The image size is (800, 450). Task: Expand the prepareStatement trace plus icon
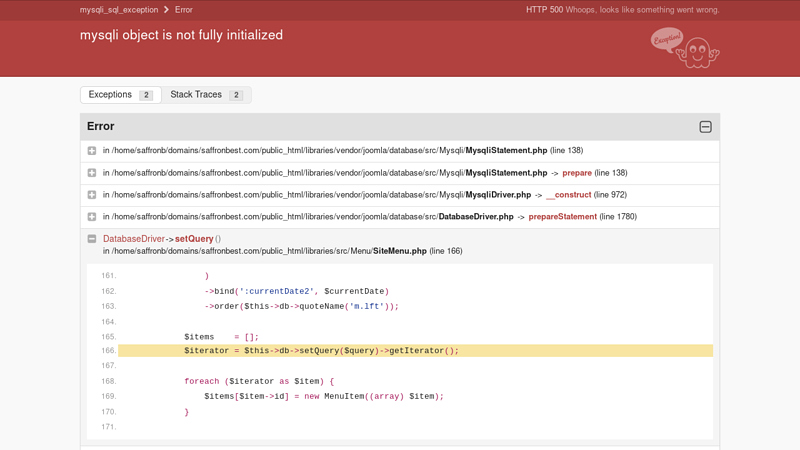pyautogui.click(x=92, y=217)
